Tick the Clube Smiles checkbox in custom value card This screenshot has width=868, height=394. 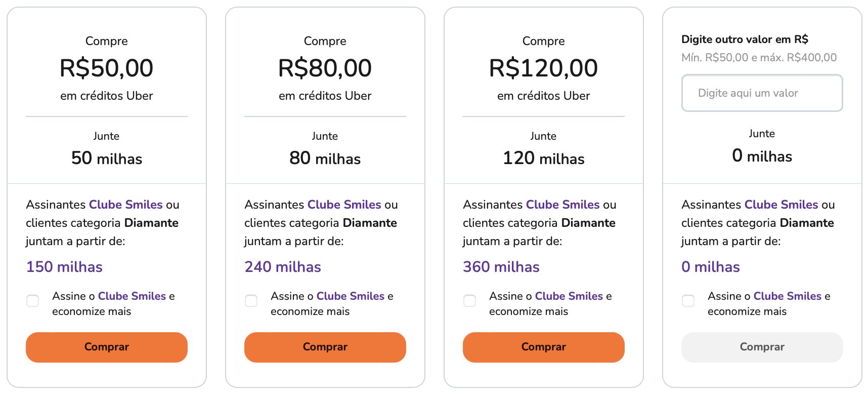(x=688, y=301)
